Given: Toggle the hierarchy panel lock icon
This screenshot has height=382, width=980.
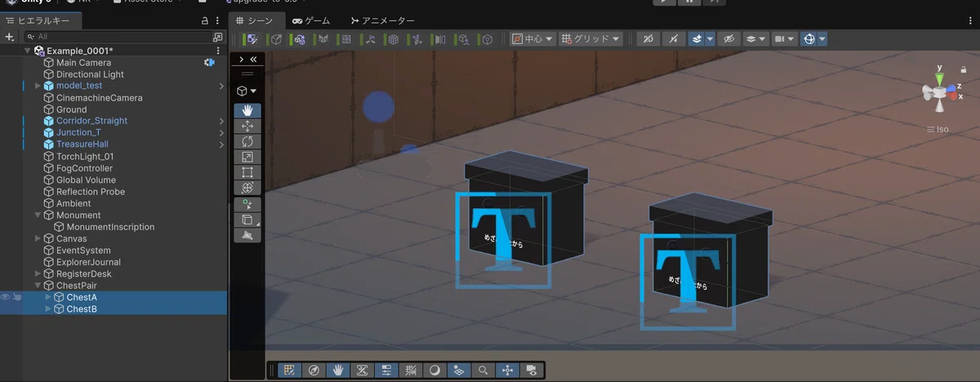Looking at the screenshot, I should pyautogui.click(x=205, y=20).
